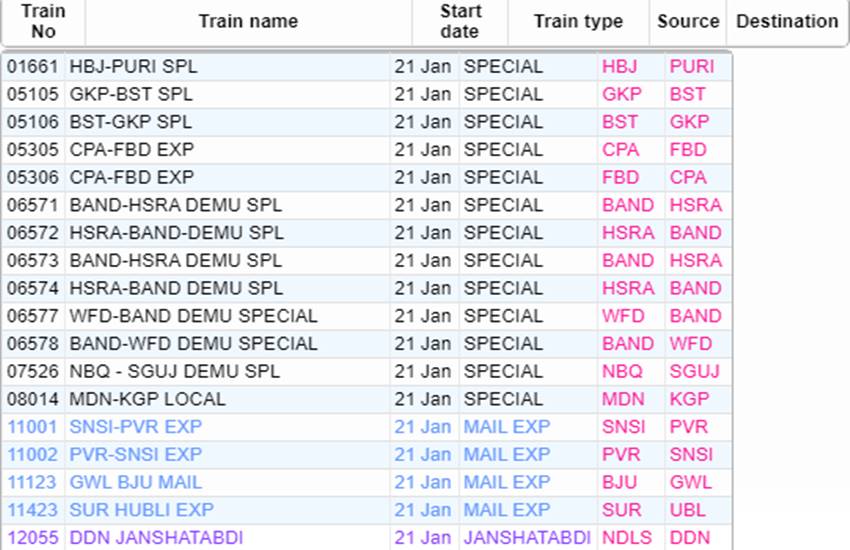Image resolution: width=850 pixels, height=550 pixels.
Task: Sort by the Start date column header
Action: pos(460,22)
